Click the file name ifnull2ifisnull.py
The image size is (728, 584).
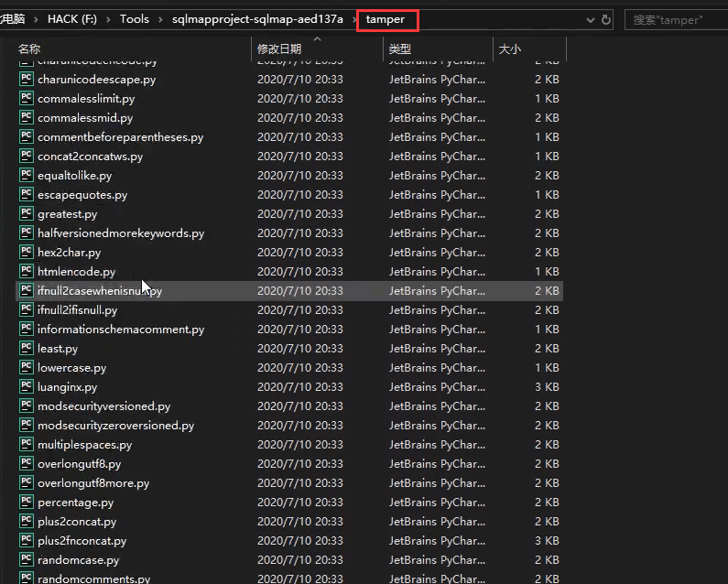(x=78, y=310)
